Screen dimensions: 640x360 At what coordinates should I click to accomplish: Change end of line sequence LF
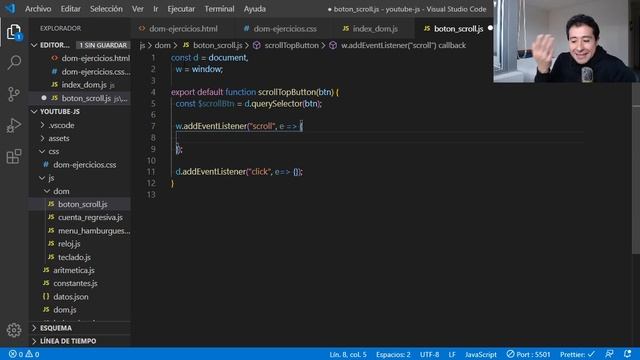pyautogui.click(x=452, y=354)
